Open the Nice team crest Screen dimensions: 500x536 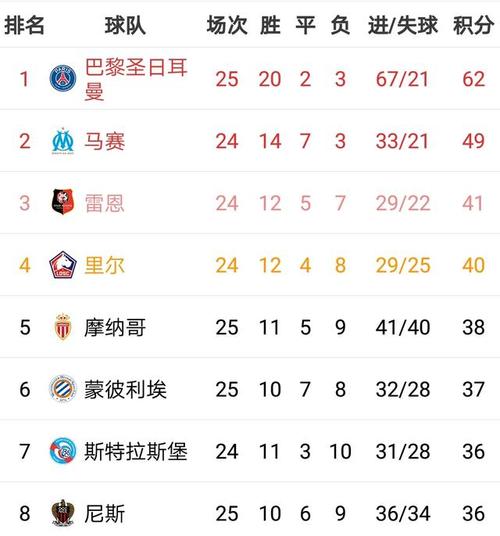63,513
